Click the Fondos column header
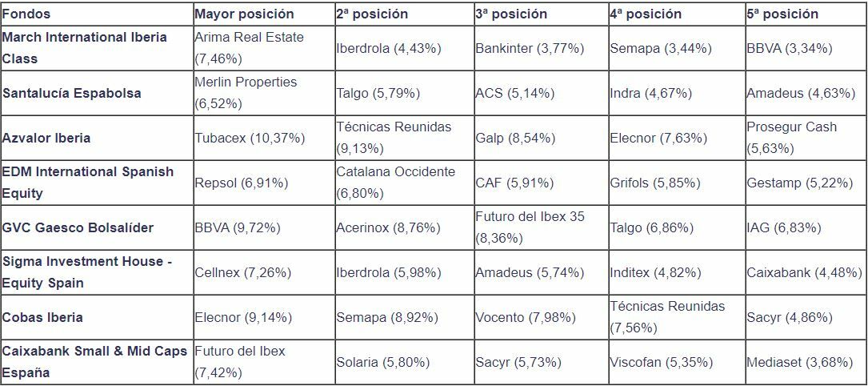 point(26,14)
